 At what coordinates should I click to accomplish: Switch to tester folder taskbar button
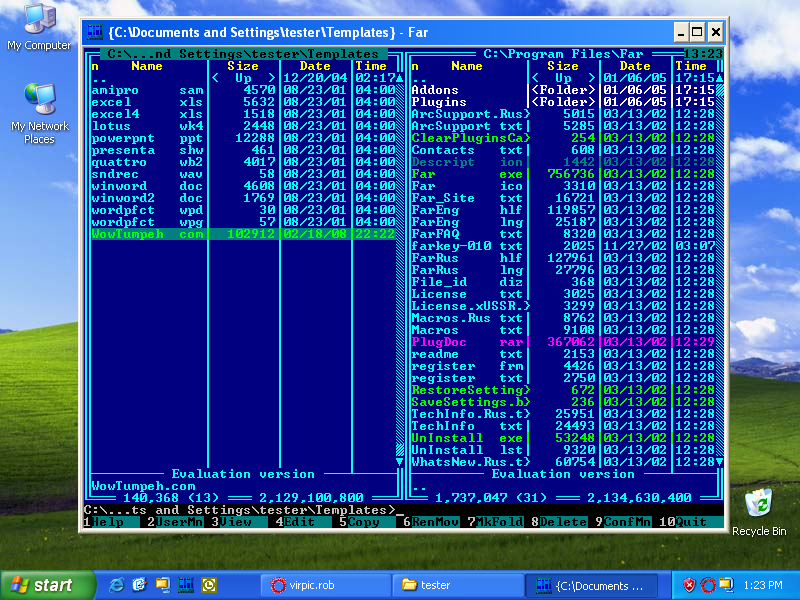(x=458, y=585)
